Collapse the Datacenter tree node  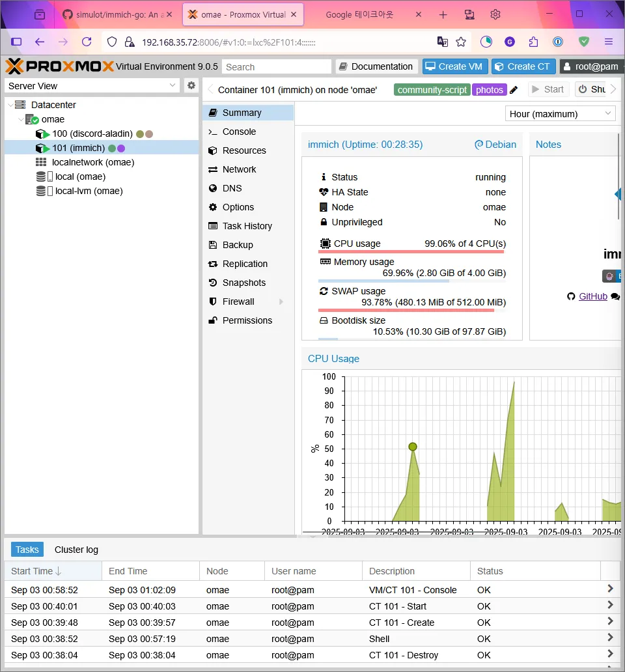coord(10,105)
